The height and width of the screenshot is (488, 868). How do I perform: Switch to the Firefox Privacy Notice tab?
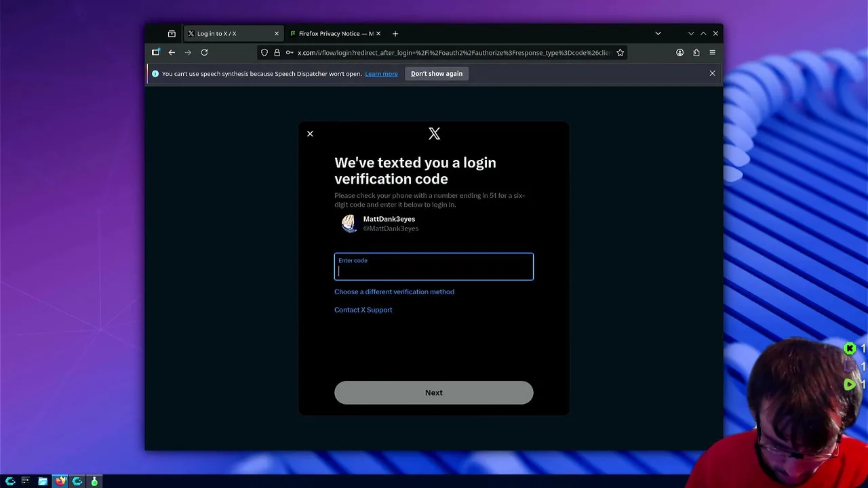pyautogui.click(x=332, y=33)
